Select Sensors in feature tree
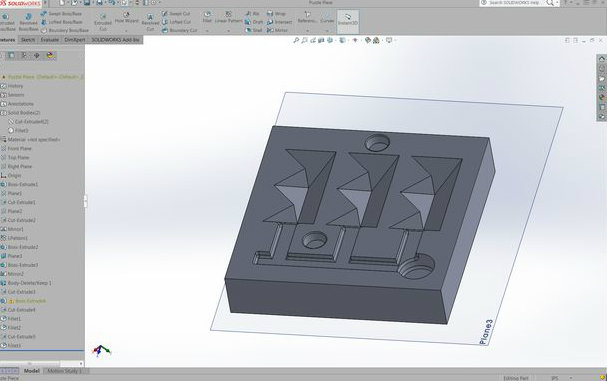 click(x=12, y=95)
